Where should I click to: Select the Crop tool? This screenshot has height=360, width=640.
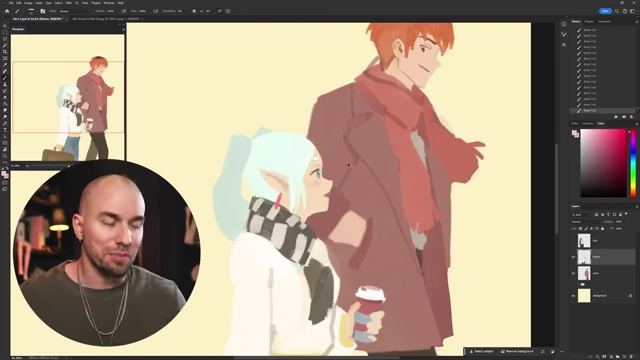coord(5,52)
